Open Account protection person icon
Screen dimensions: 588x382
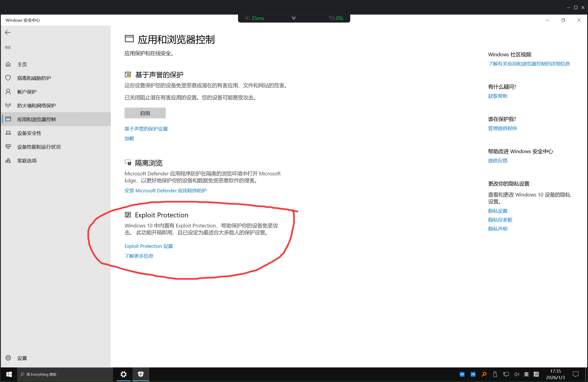(8, 92)
